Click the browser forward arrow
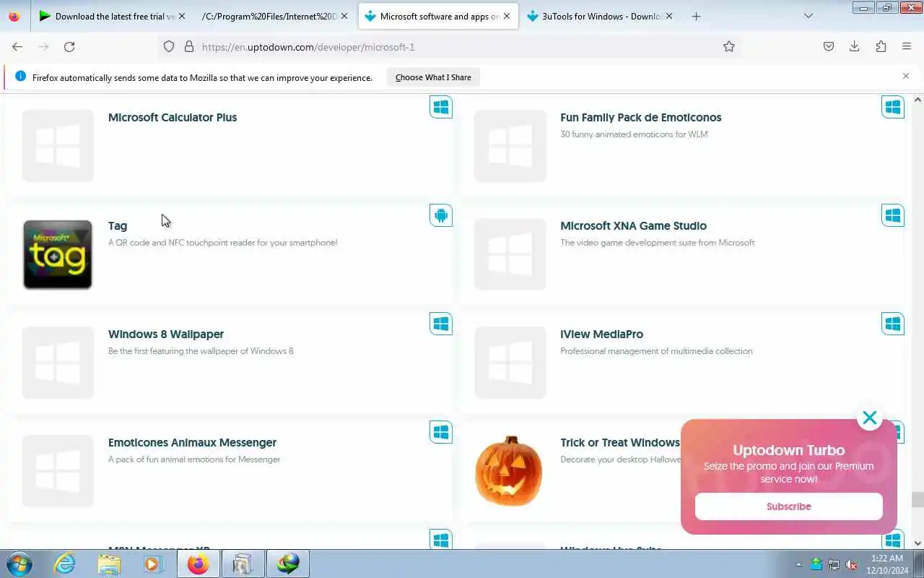 click(x=43, y=46)
